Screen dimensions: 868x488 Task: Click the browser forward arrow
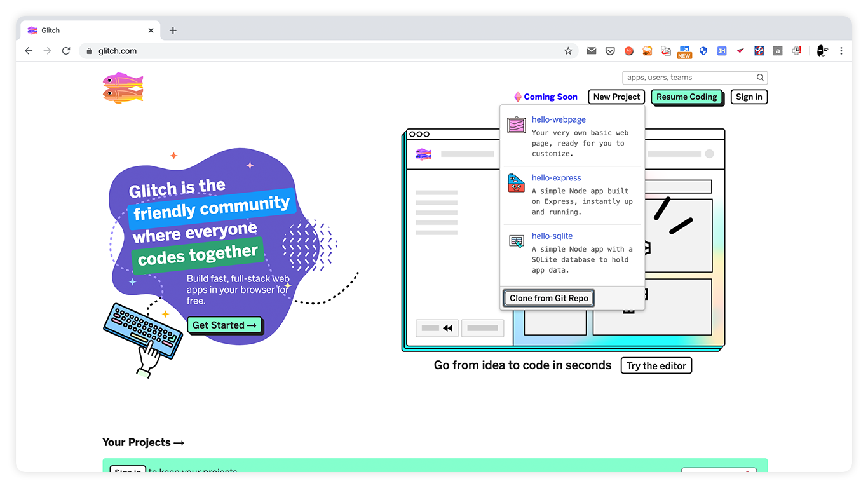[x=47, y=51]
